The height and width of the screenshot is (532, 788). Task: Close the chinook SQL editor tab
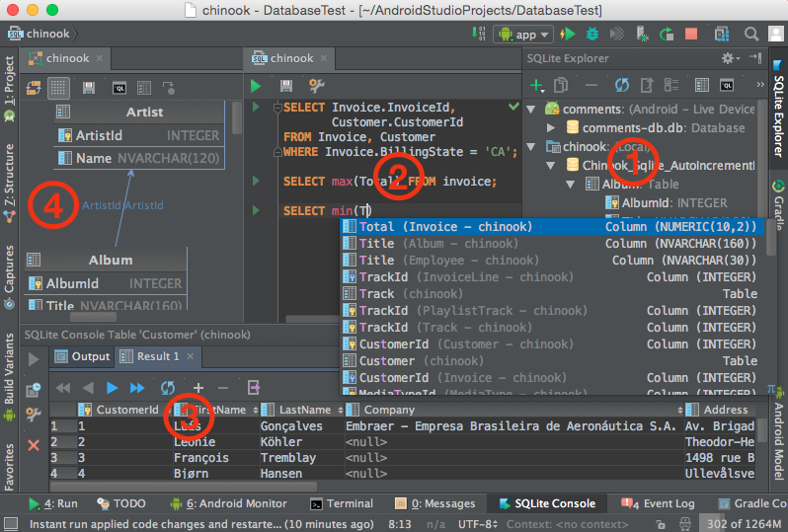[x=324, y=58]
